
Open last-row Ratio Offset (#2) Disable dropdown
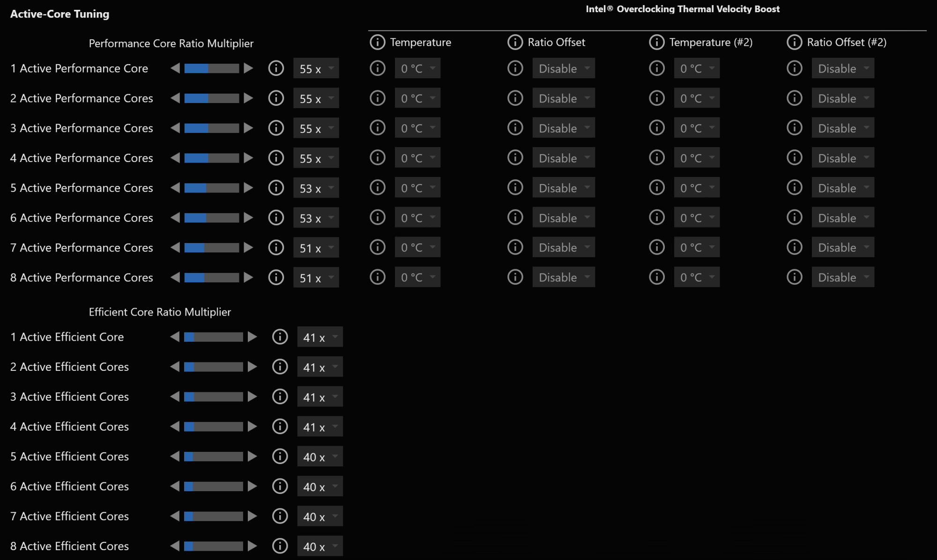coord(843,277)
